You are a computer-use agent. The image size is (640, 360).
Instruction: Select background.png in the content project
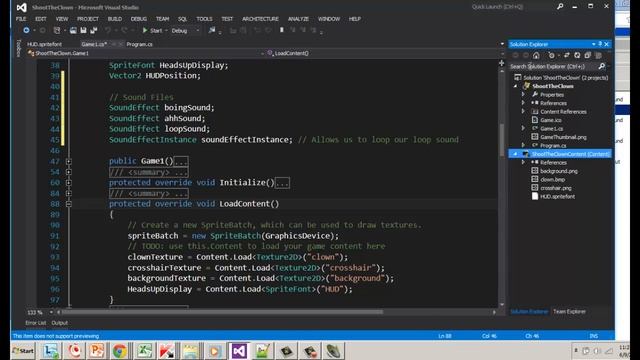click(559, 171)
